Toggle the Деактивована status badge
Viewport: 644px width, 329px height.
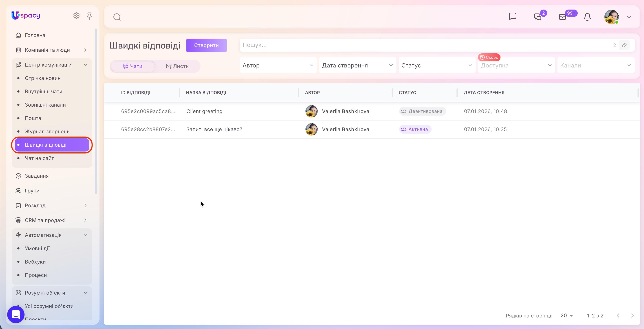pyautogui.click(x=422, y=111)
